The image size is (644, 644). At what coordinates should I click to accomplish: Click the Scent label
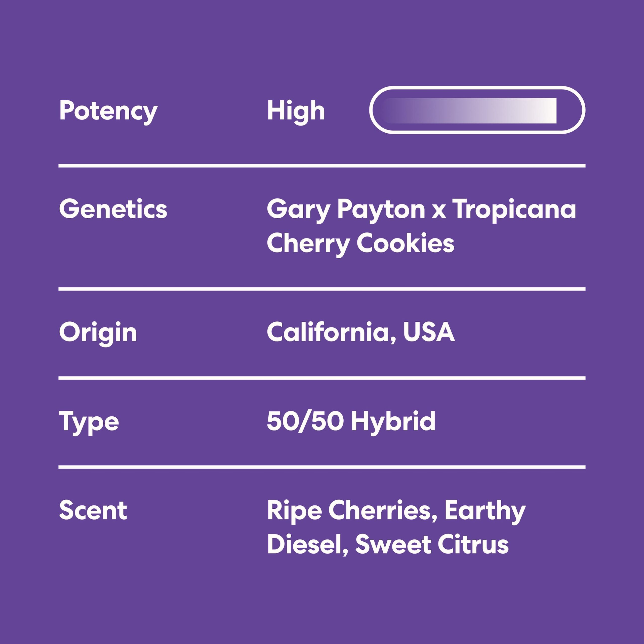93,510
